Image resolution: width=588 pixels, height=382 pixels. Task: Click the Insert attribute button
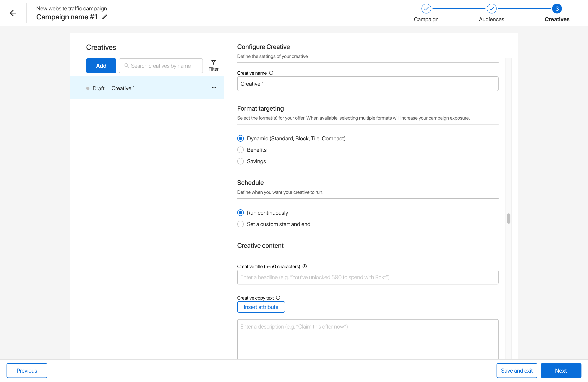[x=261, y=307]
